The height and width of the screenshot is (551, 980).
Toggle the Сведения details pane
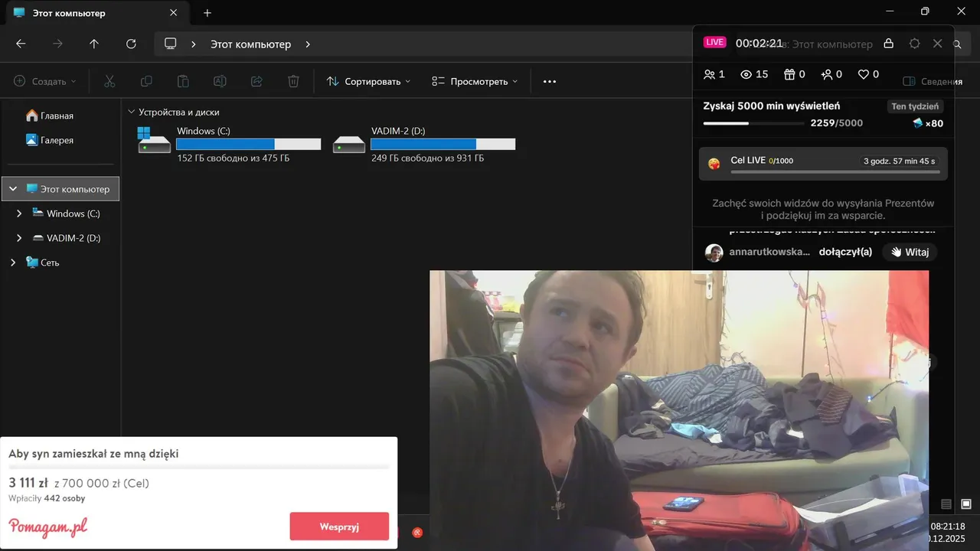coord(933,81)
